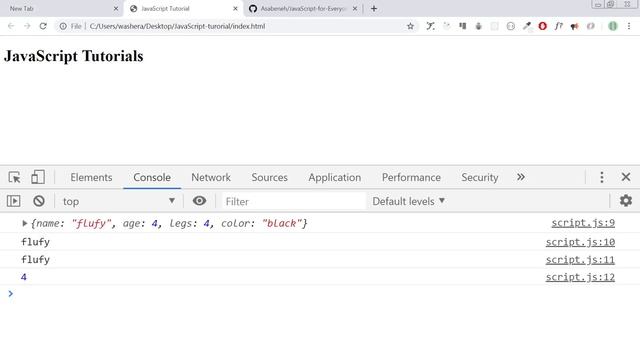This screenshot has width=640, height=360.
Task: Open the script.js:10 source link
Action: (580, 242)
